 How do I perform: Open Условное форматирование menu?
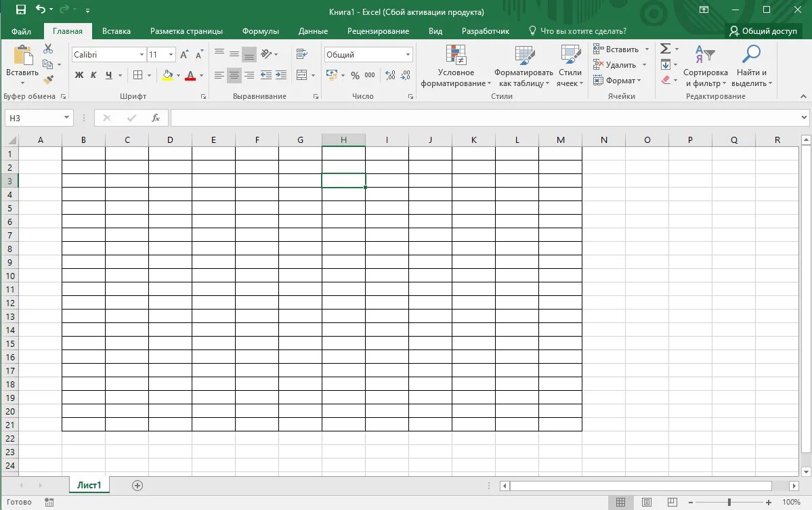pos(456,66)
